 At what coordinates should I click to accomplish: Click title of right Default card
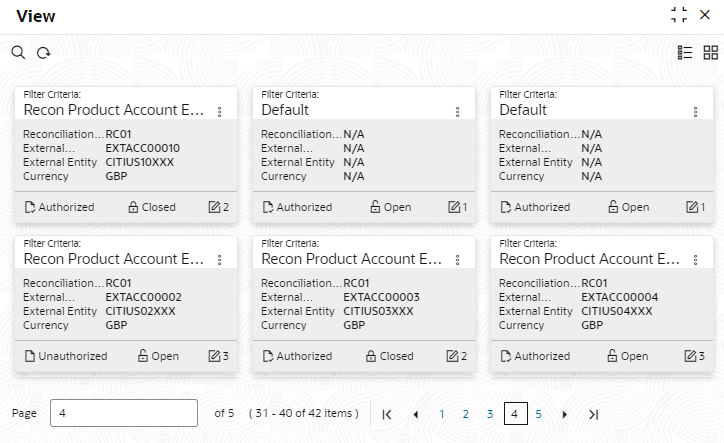pyautogui.click(x=523, y=110)
